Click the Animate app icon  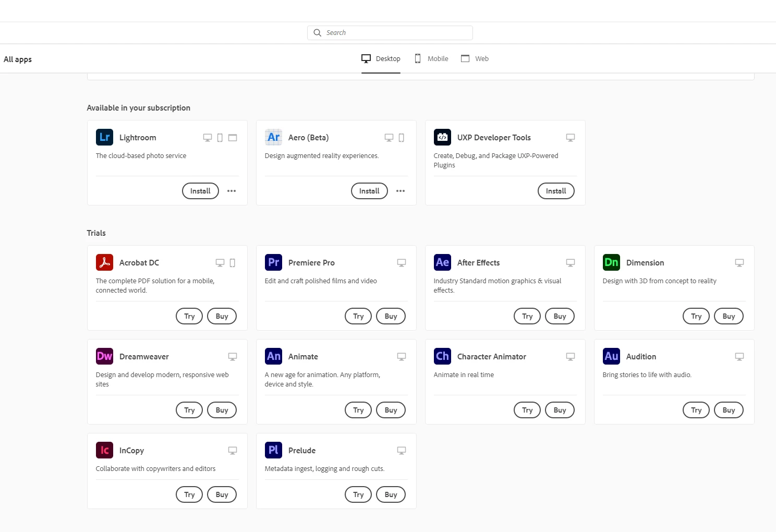[273, 356]
